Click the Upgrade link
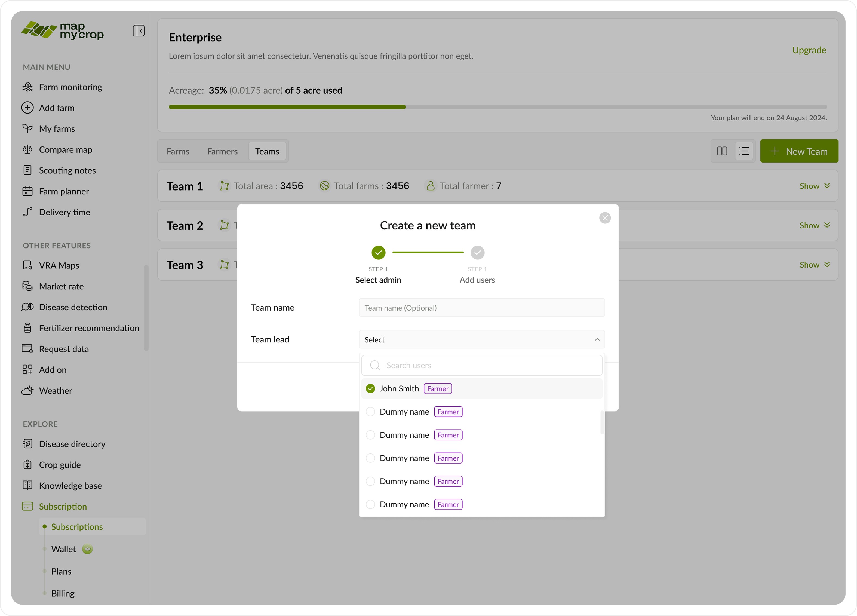The width and height of the screenshot is (857, 616). [809, 50]
